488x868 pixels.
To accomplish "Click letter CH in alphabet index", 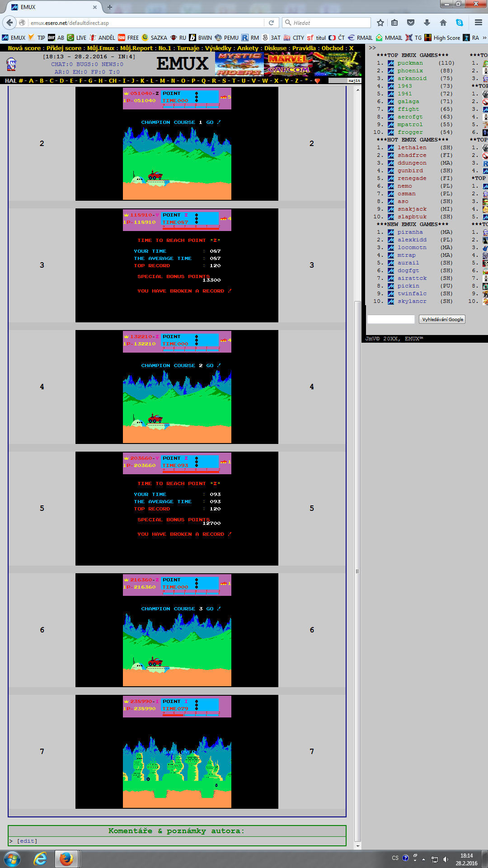I will [113, 80].
